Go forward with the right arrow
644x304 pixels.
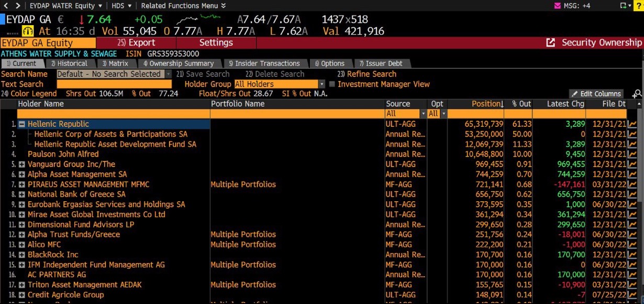click(17, 6)
